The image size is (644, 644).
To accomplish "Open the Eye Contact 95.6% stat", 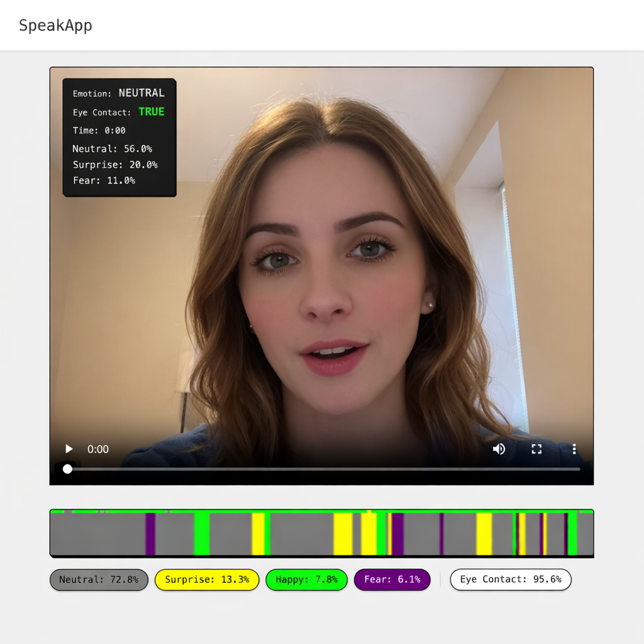I will pos(511,579).
